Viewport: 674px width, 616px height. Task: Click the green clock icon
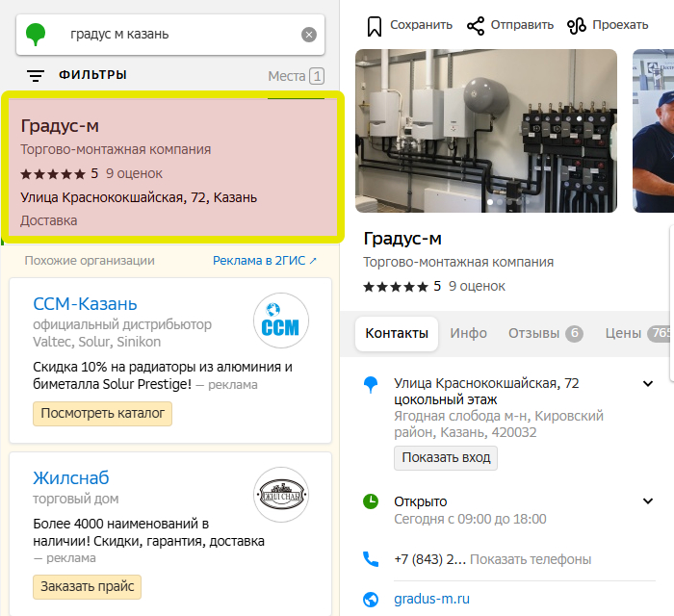click(x=371, y=501)
